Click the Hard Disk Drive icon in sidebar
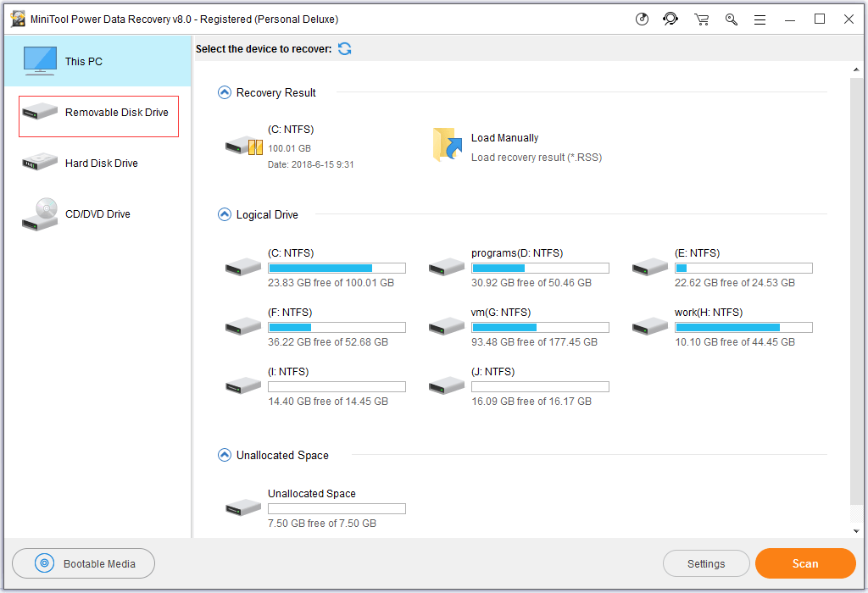 click(x=40, y=162)
